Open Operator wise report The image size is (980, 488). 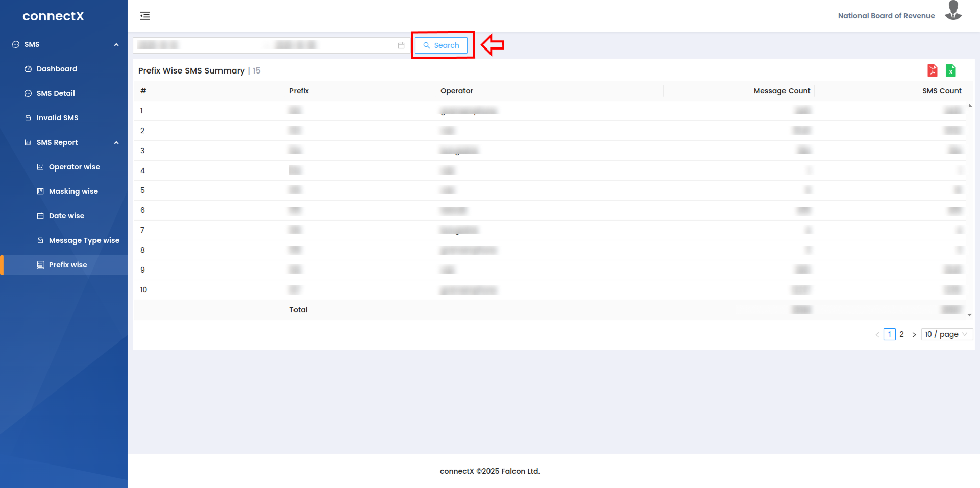[x=74, y=167]
